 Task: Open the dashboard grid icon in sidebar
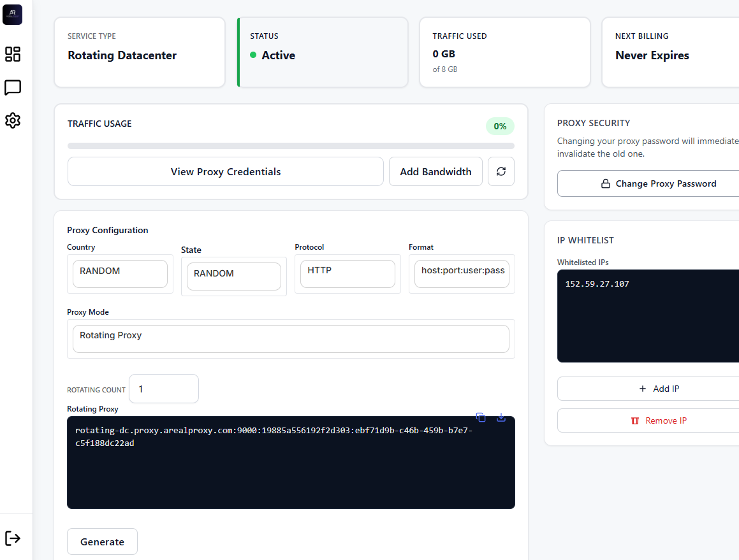tap(13, 54)
